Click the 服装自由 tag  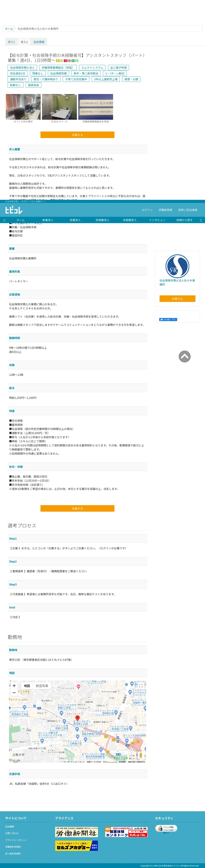pos(34,85)
